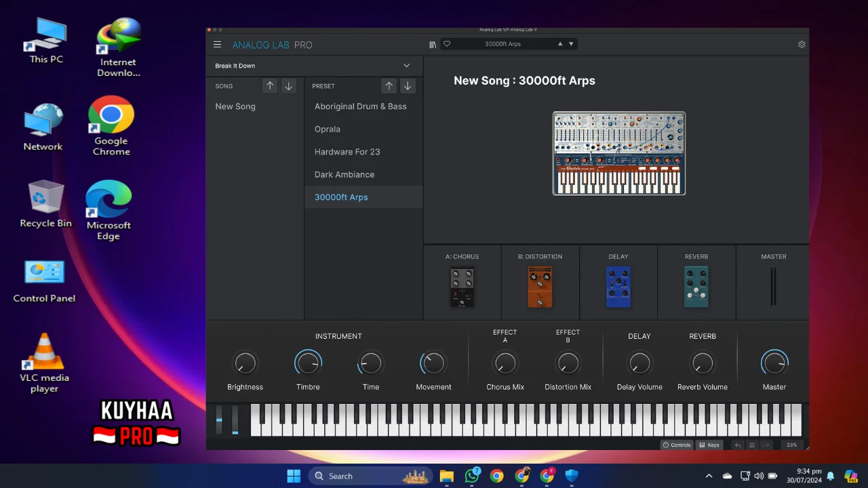The height and width of the screenshot is (488, 868).
Task: Show hidden system tray icons chevron
Action: [709, 476]
